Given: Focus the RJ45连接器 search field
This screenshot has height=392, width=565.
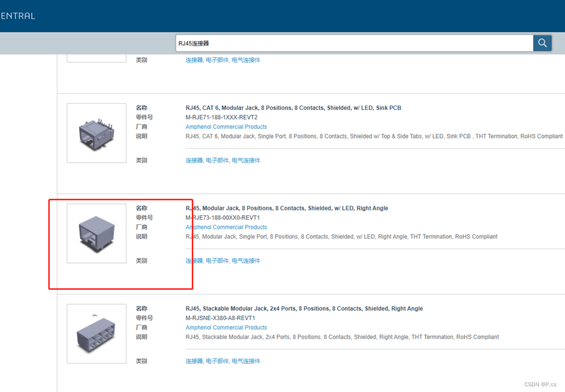Looking at the screenshot, I should coord(355,43).
